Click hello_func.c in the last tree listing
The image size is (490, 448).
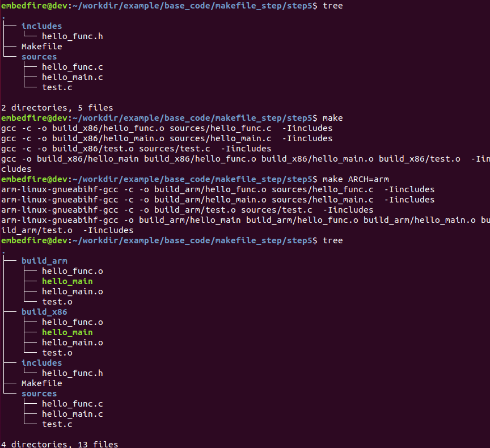(72, 404)
